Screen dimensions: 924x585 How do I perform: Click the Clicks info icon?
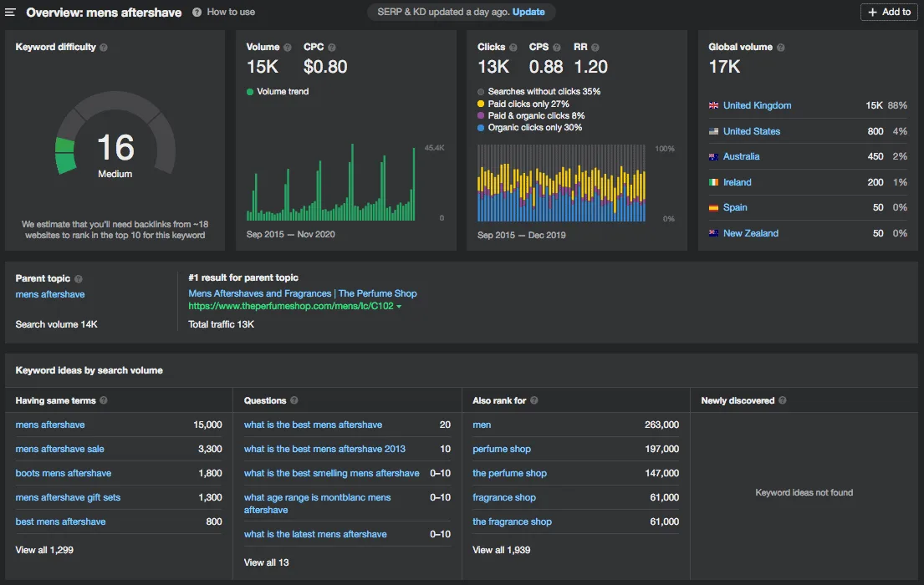pyautogui.click(x=513, y=47)
